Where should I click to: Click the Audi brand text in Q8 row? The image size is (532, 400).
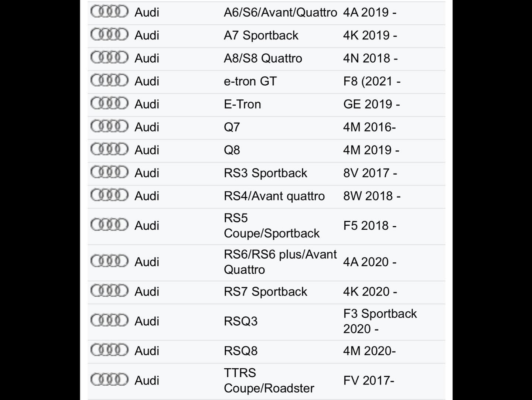147,150
